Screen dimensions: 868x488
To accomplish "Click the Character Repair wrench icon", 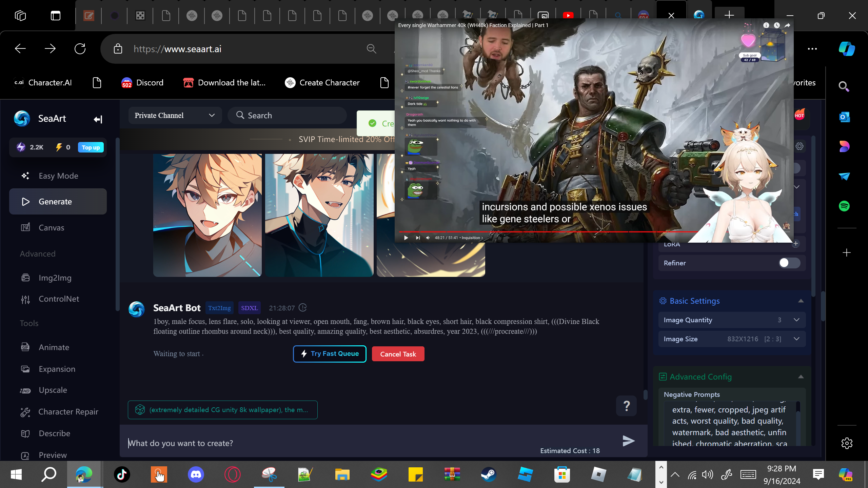I will (x=25, y=412).
